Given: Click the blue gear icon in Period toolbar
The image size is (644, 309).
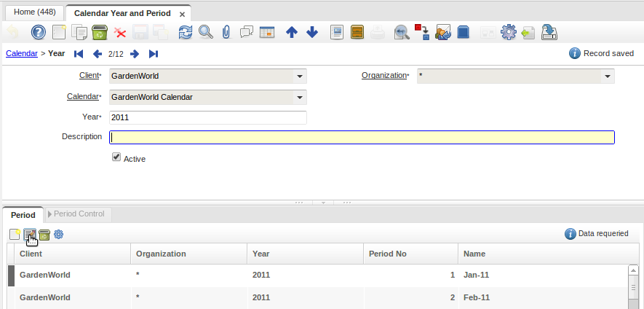Looking at the screenshot, I should tap(59, 234).
